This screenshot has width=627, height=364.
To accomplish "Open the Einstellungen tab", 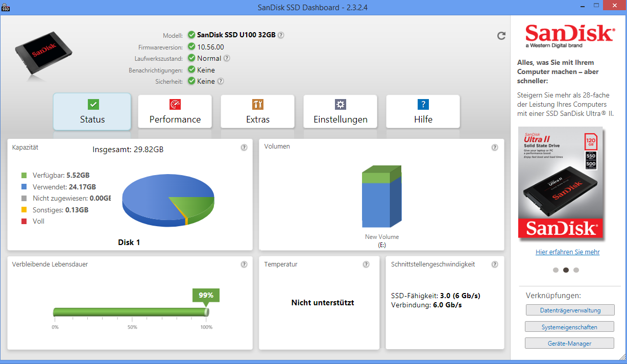I will (341, 112).
